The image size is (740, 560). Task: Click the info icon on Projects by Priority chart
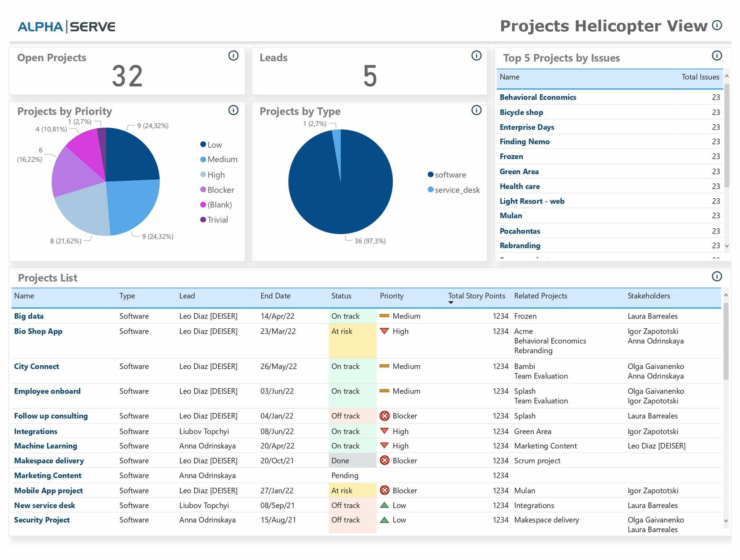point(233,111)
